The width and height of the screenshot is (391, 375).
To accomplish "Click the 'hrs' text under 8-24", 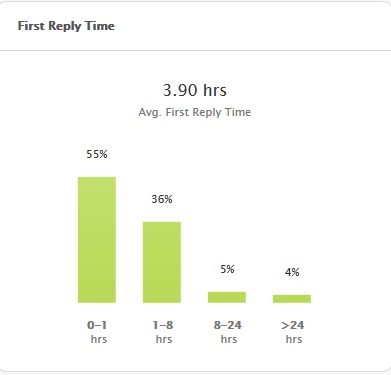I will tap(229, 339).
